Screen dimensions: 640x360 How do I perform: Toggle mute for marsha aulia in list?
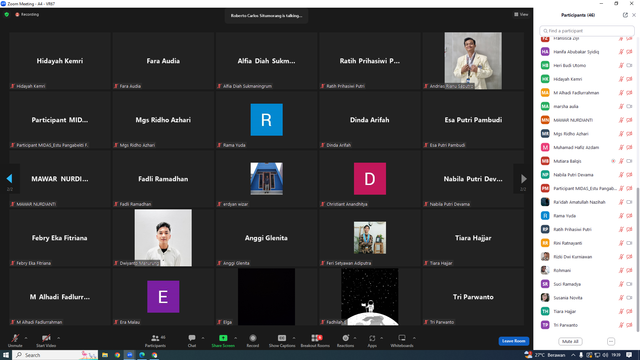pos(621,107)
